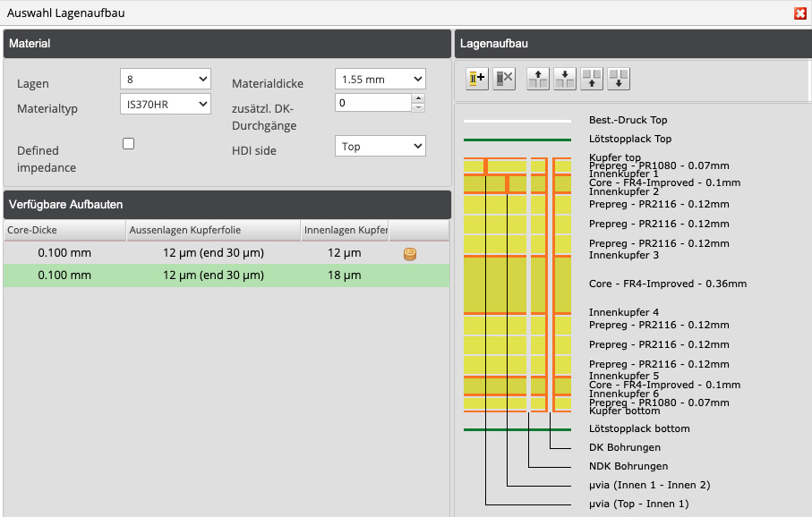Click icon with down arrow above two squares

(x=564, y=79)
